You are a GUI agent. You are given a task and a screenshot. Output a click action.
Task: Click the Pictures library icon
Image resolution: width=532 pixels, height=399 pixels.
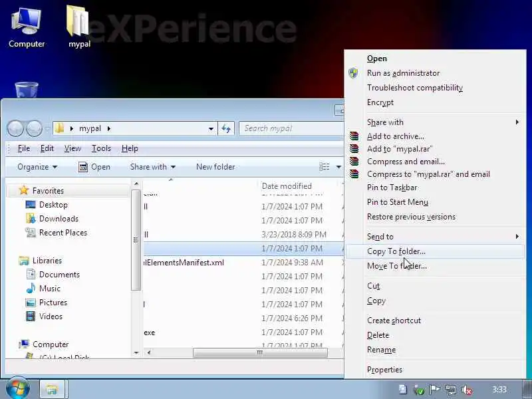pyautogui.click(x=31, y=303)
